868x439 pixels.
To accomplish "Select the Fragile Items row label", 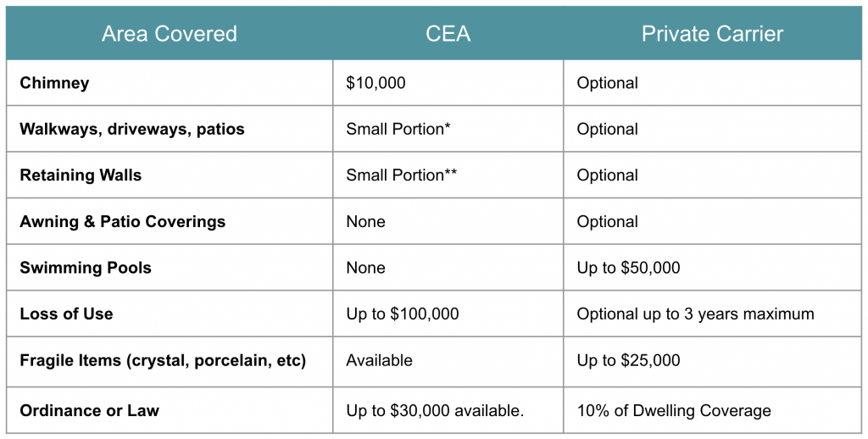I will click(163, 360).
